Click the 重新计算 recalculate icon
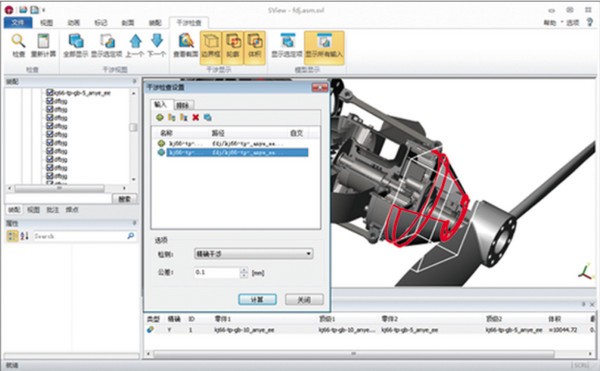 click(x=43, y=41)
